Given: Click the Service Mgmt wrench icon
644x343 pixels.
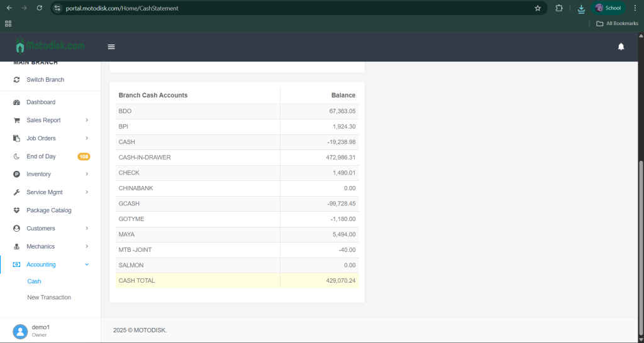Looking at the screenshot, I should (x=16, y=192).
